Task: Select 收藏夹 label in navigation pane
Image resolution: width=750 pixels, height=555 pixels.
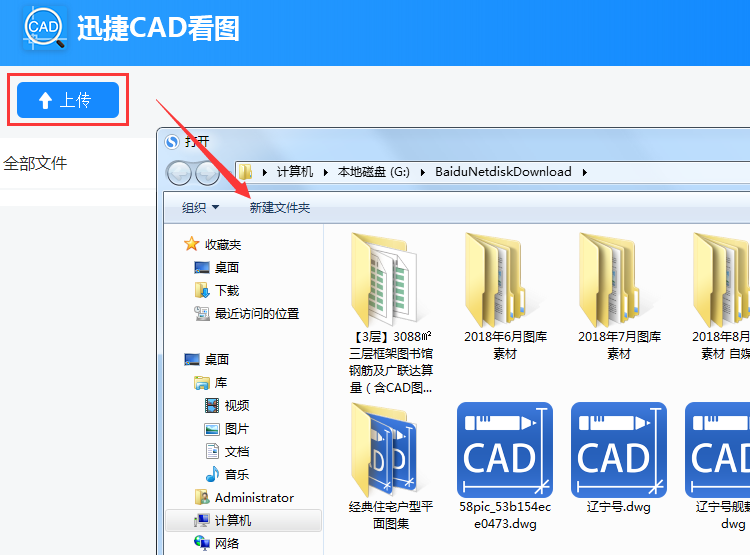Action: [x=223, y=244]
